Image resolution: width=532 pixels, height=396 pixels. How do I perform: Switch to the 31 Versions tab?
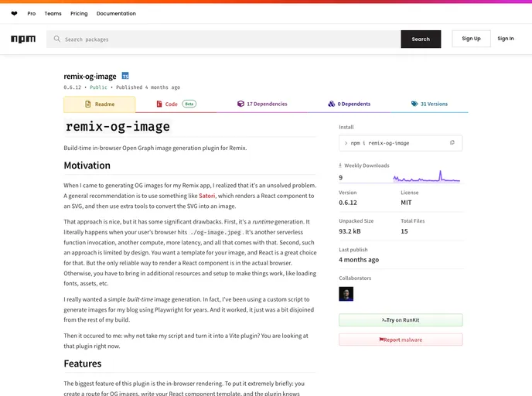429,104
